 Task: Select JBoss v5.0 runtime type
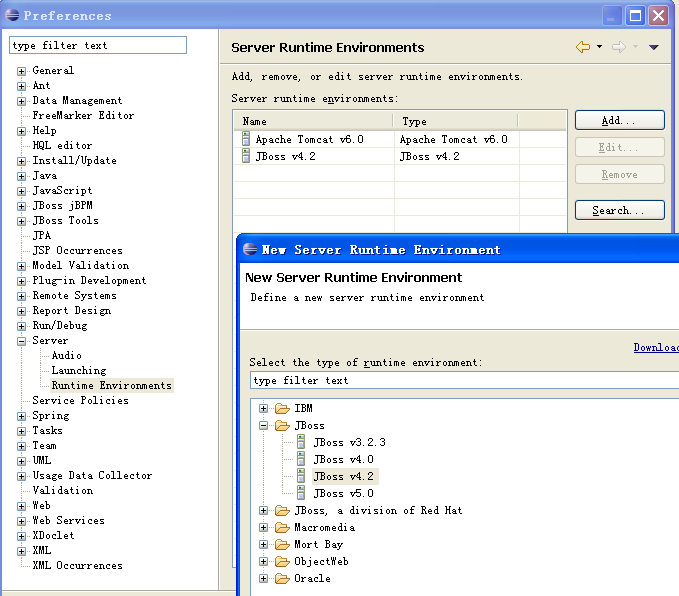(343, 493)
